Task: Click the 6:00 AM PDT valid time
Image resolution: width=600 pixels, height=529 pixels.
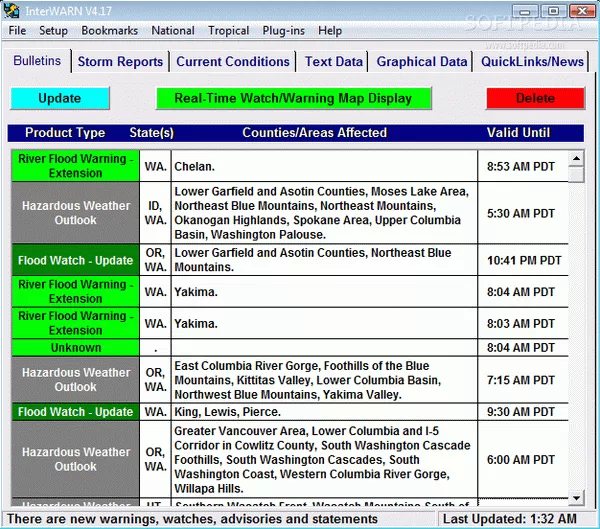Action: [x=521, y=459]
